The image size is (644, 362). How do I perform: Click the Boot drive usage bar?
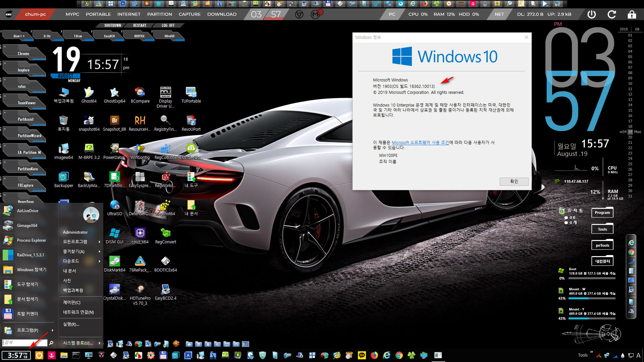pyautogui.click(x=592, y=278)
